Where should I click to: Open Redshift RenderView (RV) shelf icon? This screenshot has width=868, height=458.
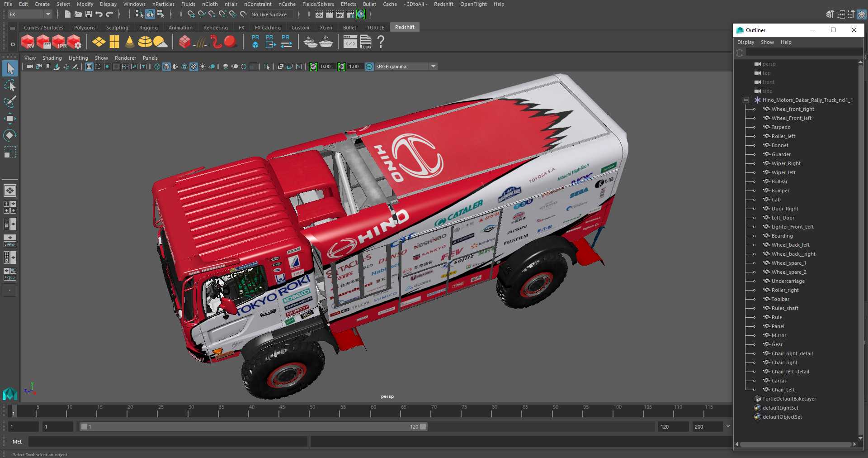tap(28, 42)
